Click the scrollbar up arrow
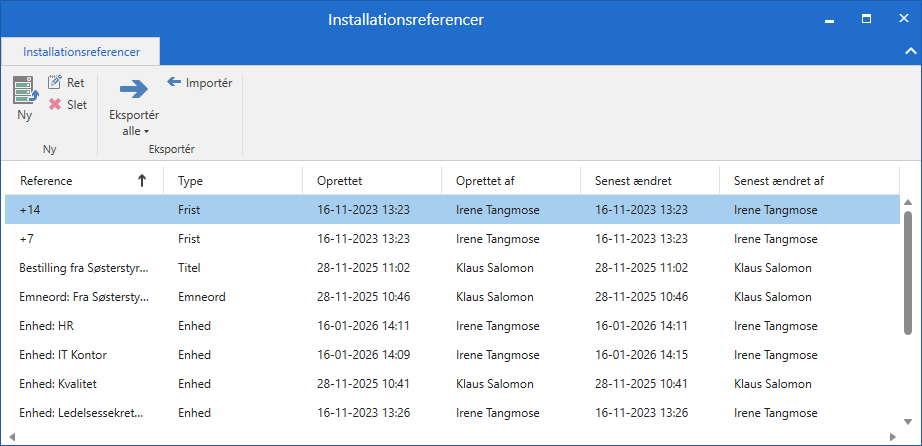922x446 pixels. pos(908,202)
